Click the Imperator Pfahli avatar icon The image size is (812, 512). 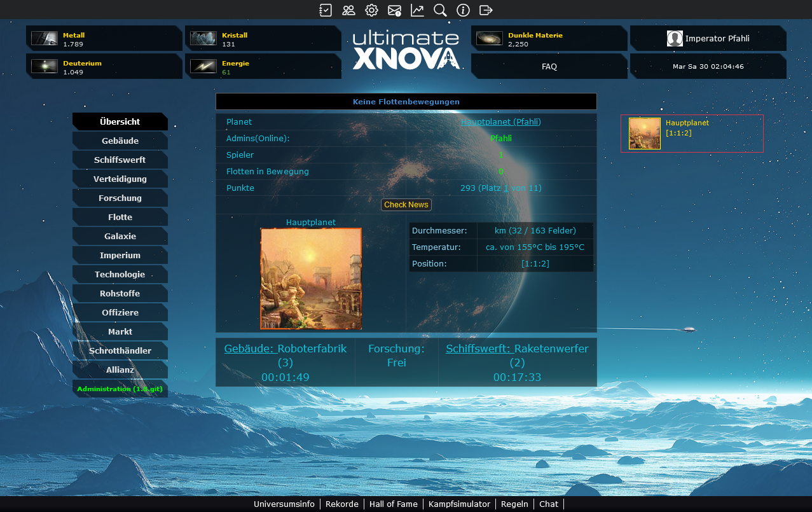tap(675, 39)
